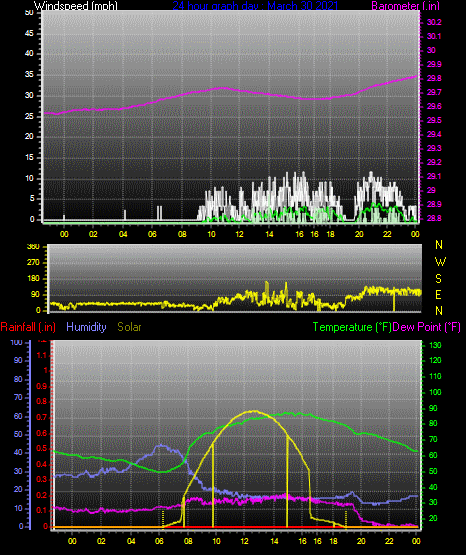Click barometer axis value '30.1'
The width and height of the screenshot is (466, 555).
(x=434, y=36)
